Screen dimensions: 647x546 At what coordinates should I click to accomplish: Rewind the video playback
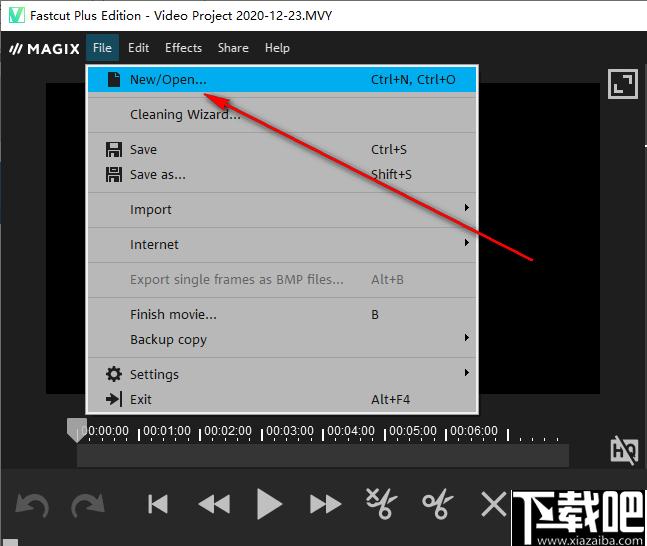[x=214, y=504]
